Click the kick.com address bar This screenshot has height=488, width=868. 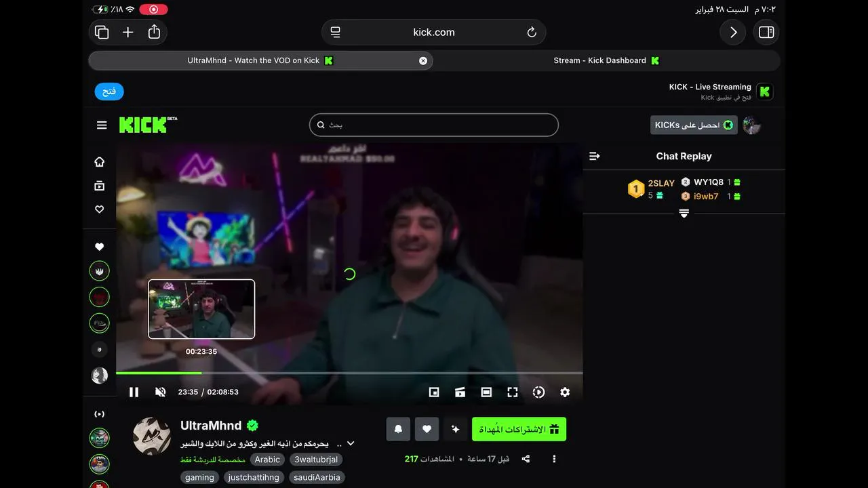pos(434,32)
